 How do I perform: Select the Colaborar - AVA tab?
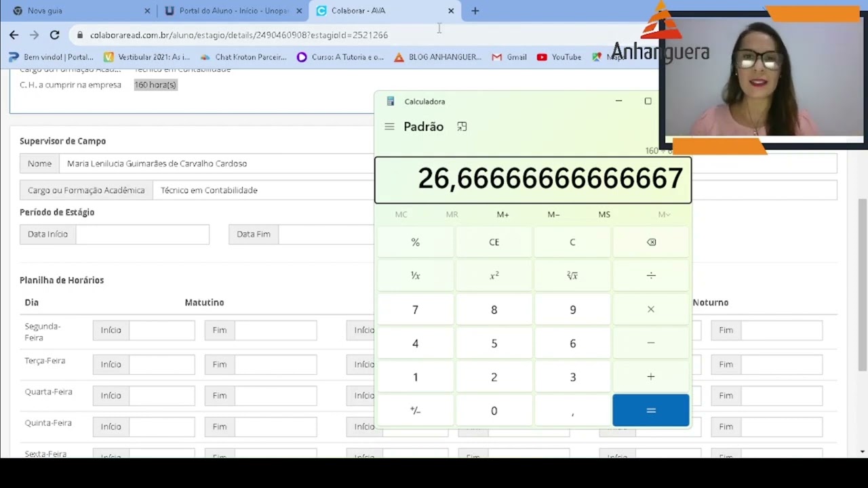pyautogui.click(x=385, y=11)
